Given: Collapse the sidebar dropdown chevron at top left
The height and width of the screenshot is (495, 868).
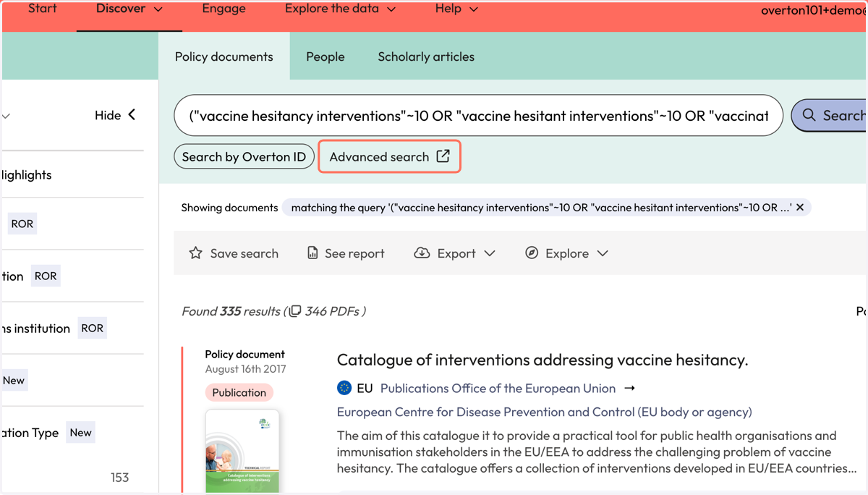Looking at the screenshot, I should (7, 116).
